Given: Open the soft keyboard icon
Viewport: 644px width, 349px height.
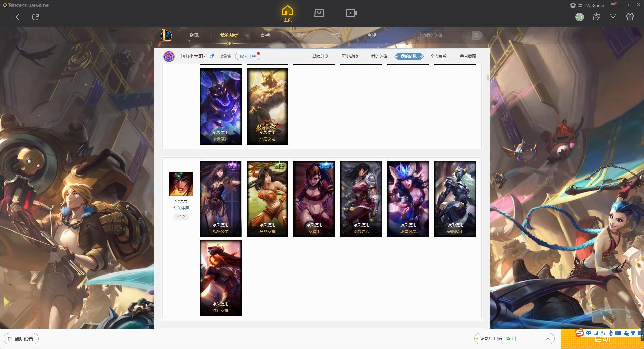Looking at the screenshot, I should 618,333.
